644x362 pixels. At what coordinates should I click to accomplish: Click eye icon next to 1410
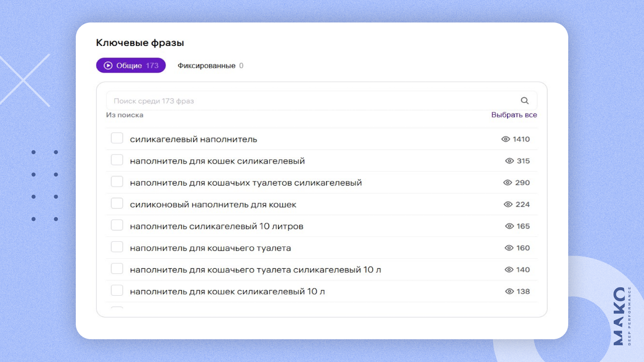[506, 139]
